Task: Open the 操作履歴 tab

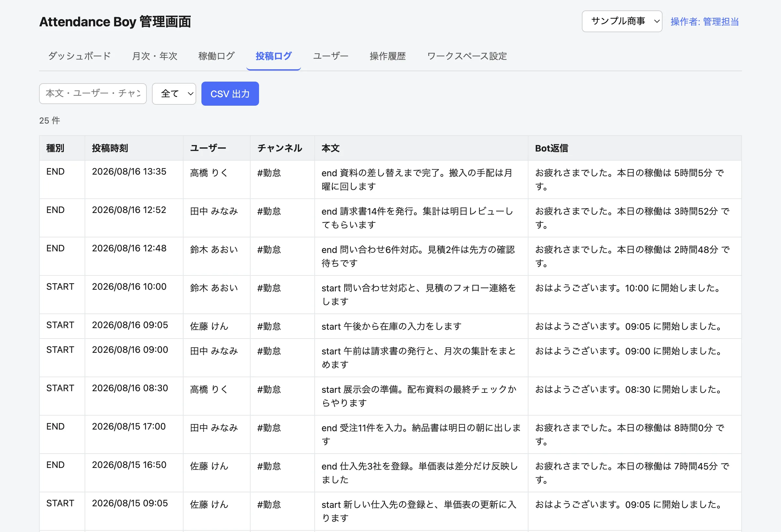Action: pyautogui.click(x=388, y=56)
